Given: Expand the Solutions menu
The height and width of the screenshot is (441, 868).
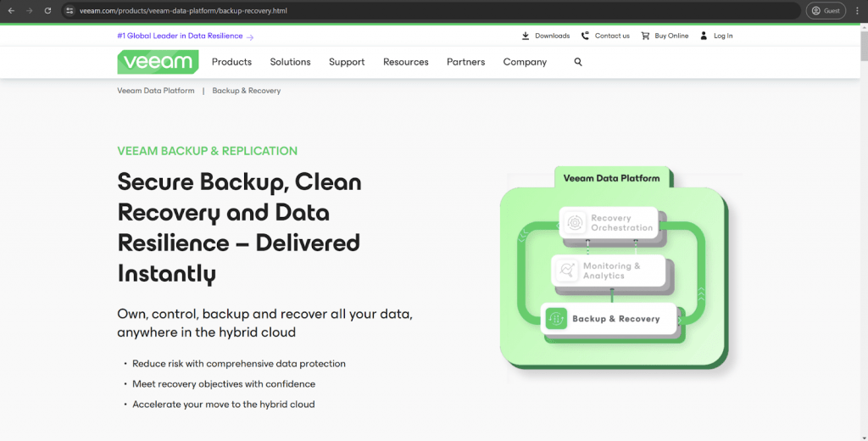Looking at the screenshot, I should [x=290, y=62].
